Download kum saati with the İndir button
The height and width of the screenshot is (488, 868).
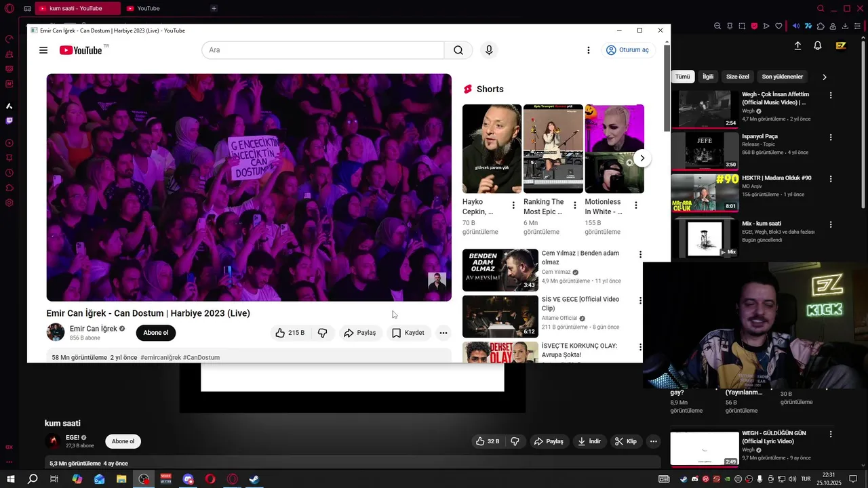coord(589,441)
